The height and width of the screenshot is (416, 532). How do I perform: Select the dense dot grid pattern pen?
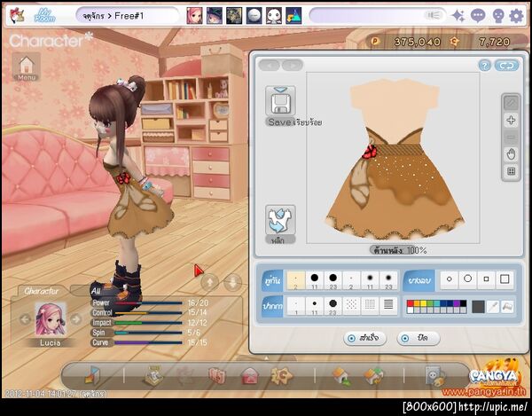point(370,305)
